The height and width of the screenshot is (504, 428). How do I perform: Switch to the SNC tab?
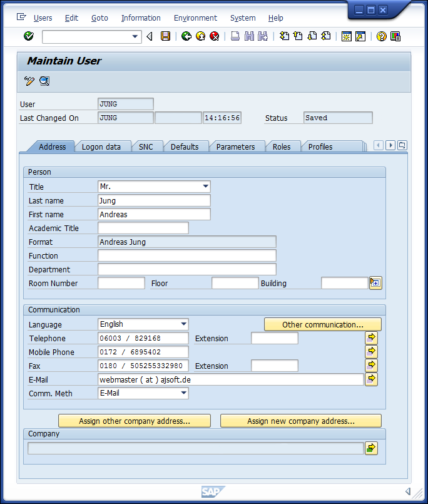pos(146,147)
